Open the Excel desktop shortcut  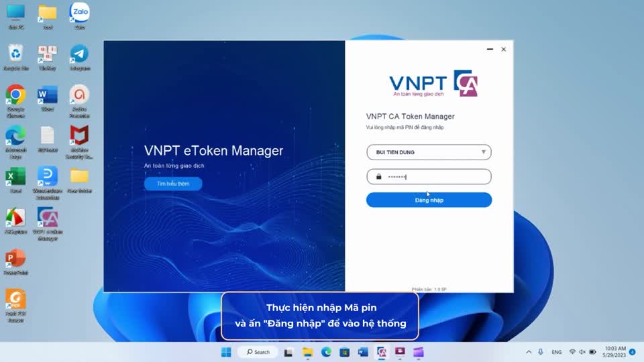click(15, 180)
